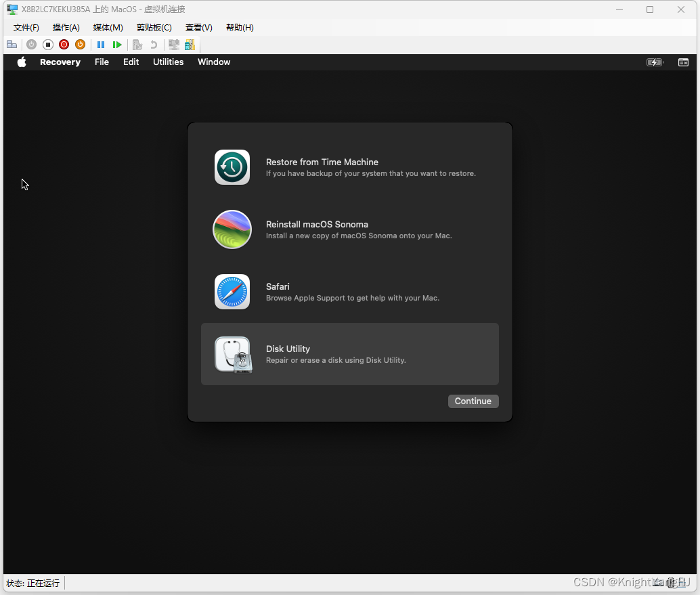Image resolution: width=700 pixels, height=595 pixels.
Task: Open the 查看(V) menu
Action: tap(198, 28)
